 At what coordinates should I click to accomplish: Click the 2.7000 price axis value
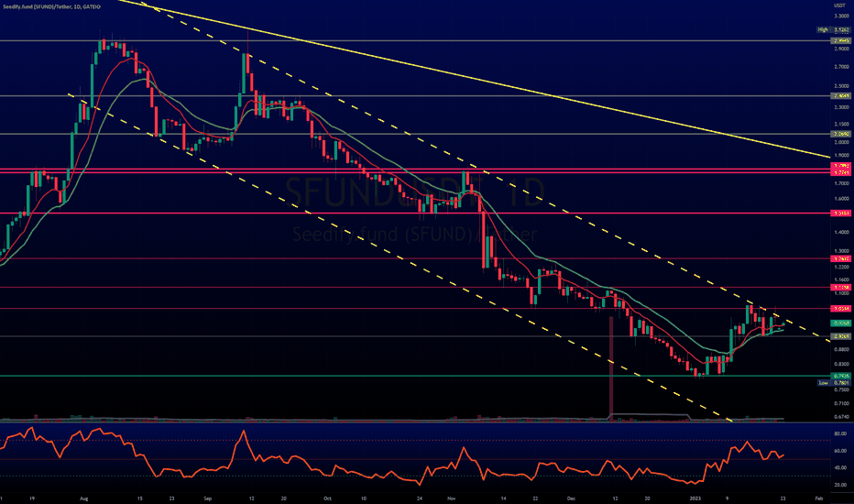pyautogui.click(x=841, y=67)
